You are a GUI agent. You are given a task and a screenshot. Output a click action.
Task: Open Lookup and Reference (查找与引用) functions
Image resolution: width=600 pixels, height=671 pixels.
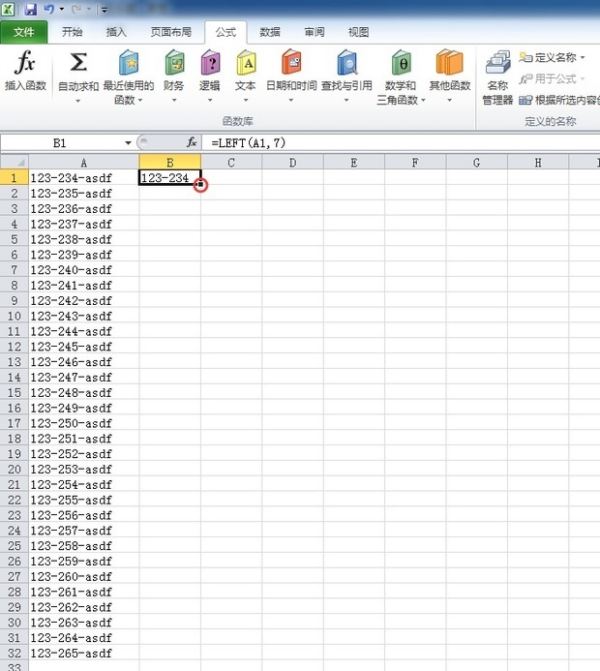[x=347, y=66]
